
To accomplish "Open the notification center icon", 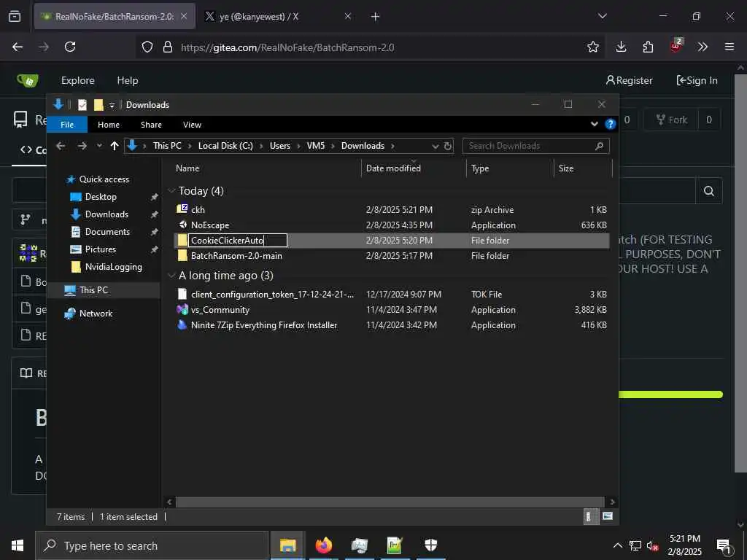I will pyautogui.click(x=724, y=545).
